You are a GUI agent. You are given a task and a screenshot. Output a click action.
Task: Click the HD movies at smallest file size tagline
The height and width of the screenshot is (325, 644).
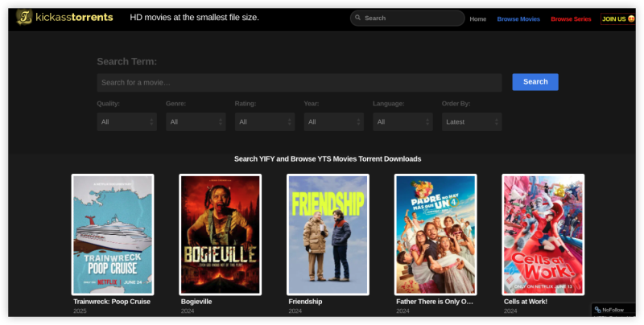click(194, 17)
